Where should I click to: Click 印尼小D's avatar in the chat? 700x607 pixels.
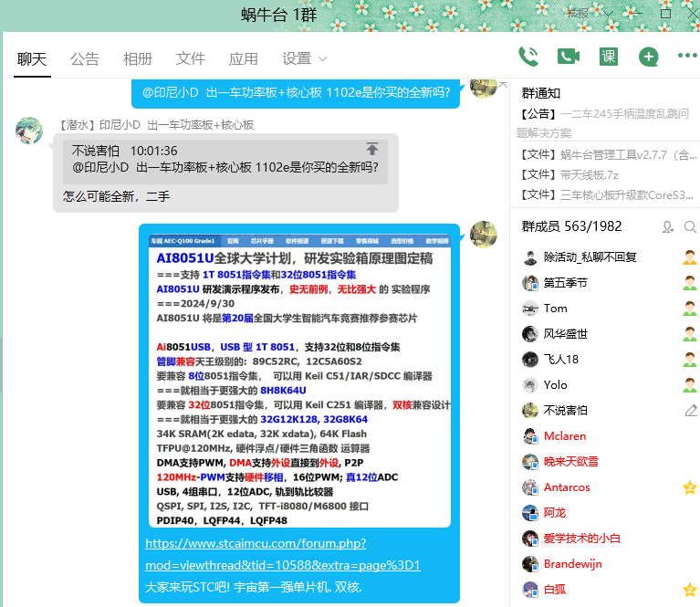(29, 131)
